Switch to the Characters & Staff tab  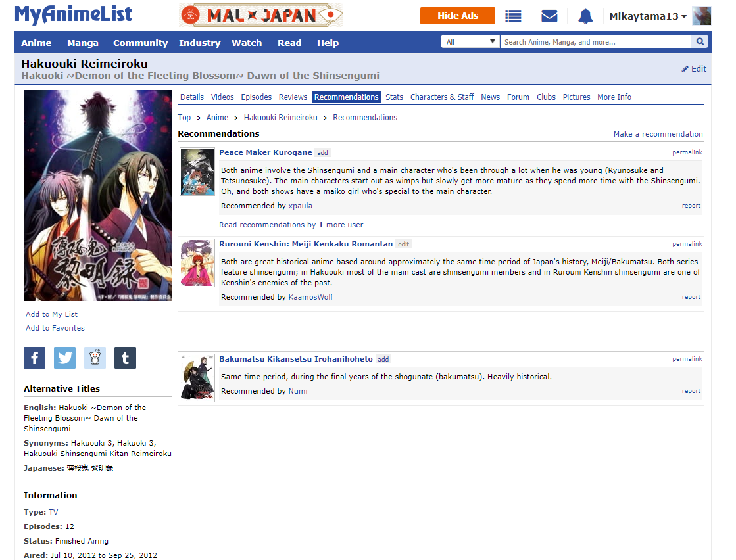442,97
